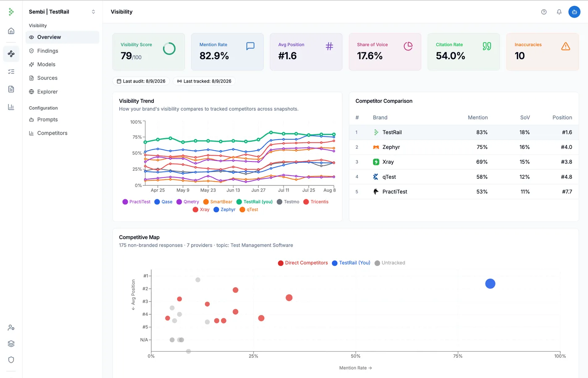Open the Overview menu item

[x=62, y=37]
